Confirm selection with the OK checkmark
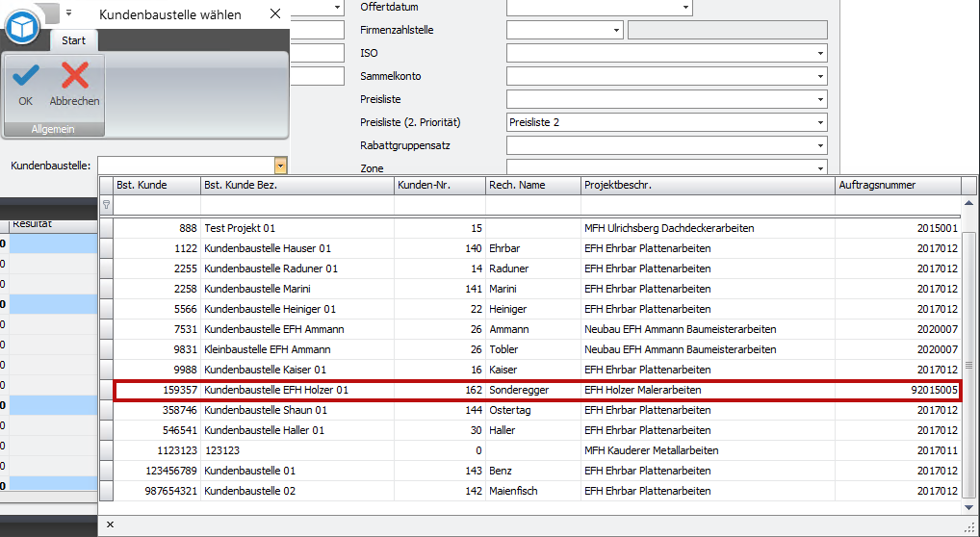The image size is (980, 537). tap(25, 84)
